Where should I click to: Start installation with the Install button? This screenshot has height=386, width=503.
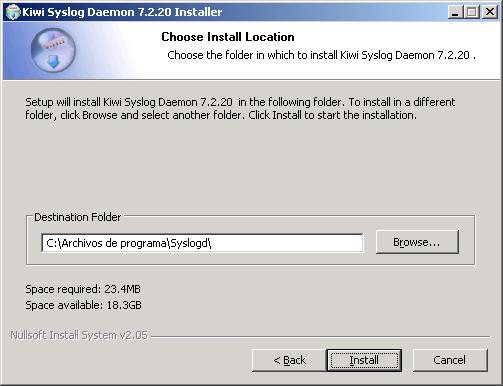coord(364,360)
